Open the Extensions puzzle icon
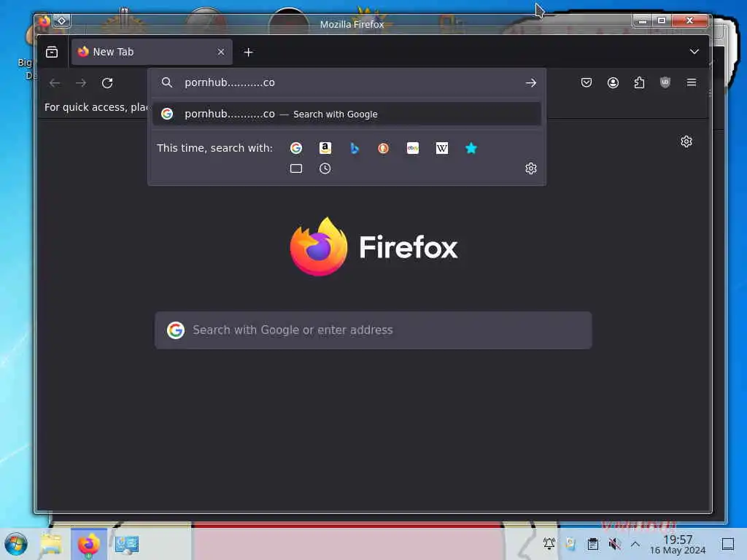747x560 pixels. [x=639, y=82]
